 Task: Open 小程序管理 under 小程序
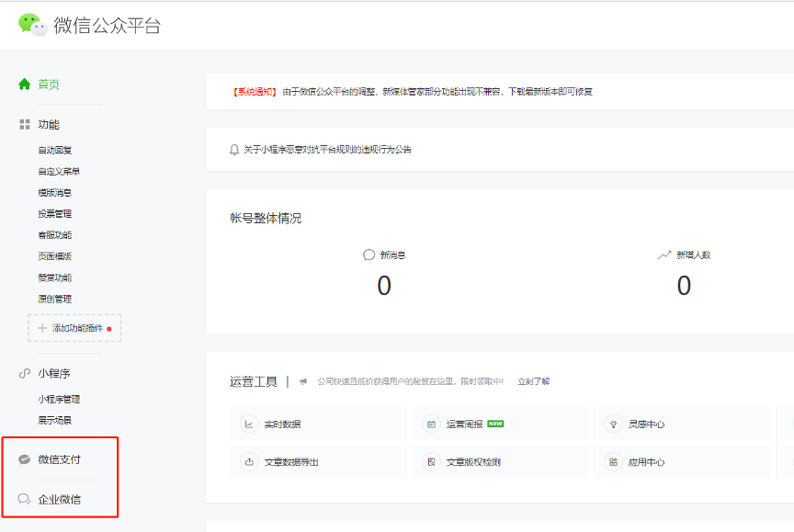pyautogui.click(x=59, y=400)
